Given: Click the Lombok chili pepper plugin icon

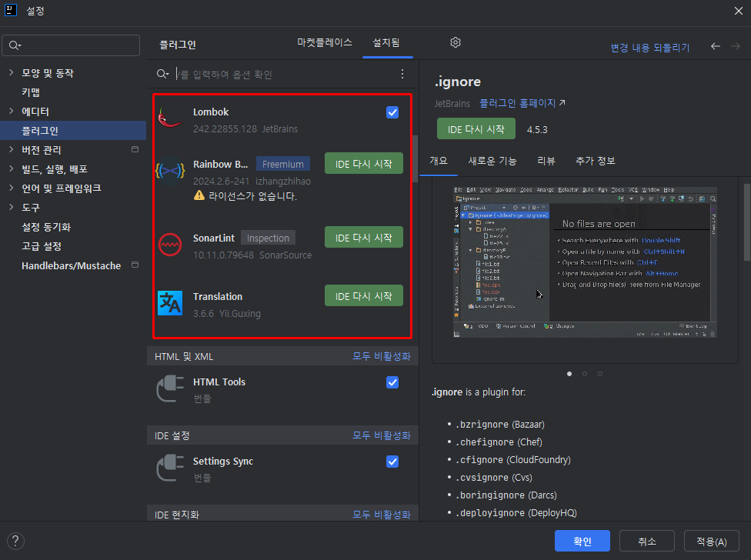Looking at the screenshot, I should pyautogui.click(x=170, y=118).
